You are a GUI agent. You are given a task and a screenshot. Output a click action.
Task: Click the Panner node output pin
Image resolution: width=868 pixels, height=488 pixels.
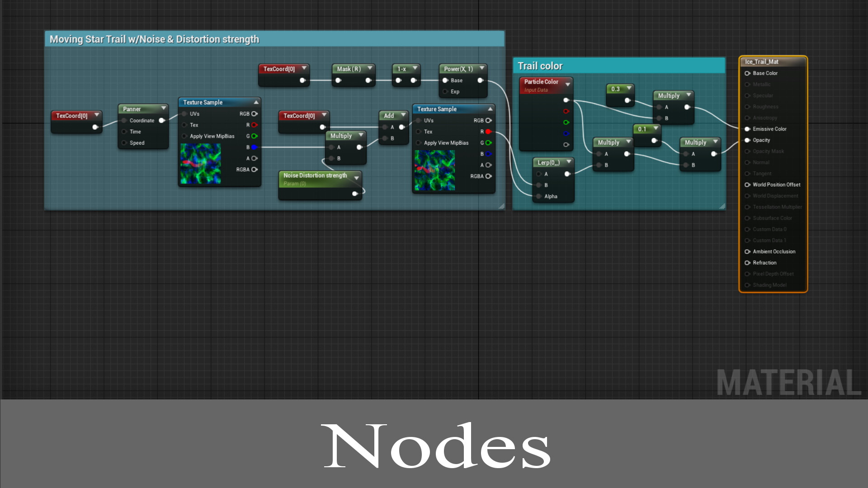click(x=161, y=121)
